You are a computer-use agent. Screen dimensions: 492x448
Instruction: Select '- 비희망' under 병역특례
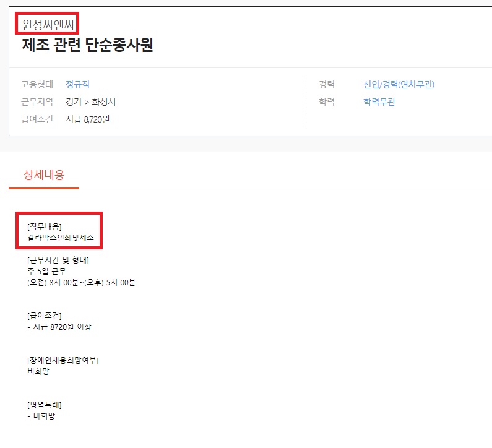[41, 416]
